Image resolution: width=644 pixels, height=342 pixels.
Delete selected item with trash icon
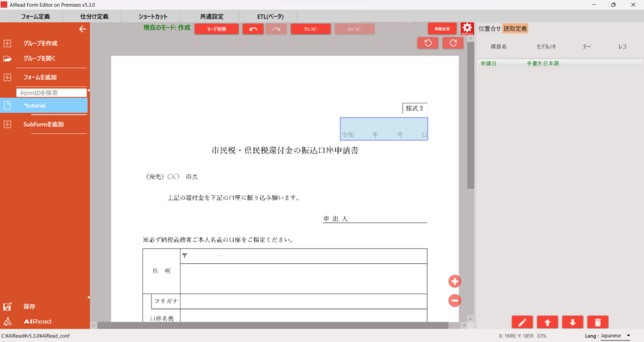point(597,322)
